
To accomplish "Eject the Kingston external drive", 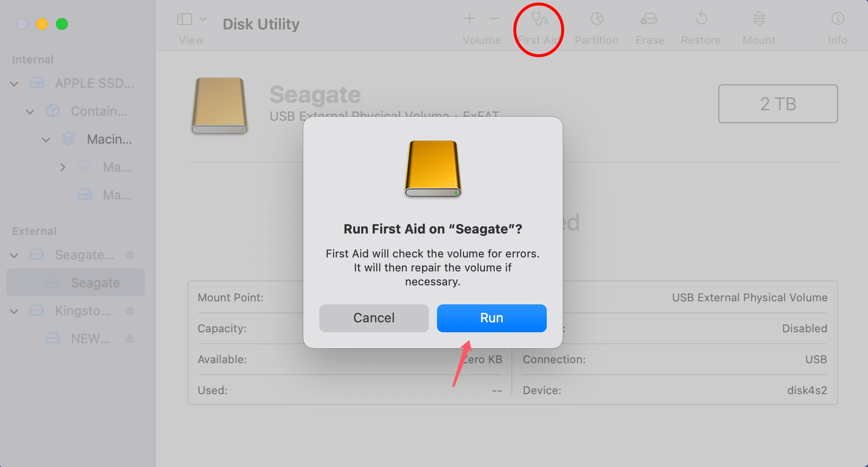I will coord(130,310).
